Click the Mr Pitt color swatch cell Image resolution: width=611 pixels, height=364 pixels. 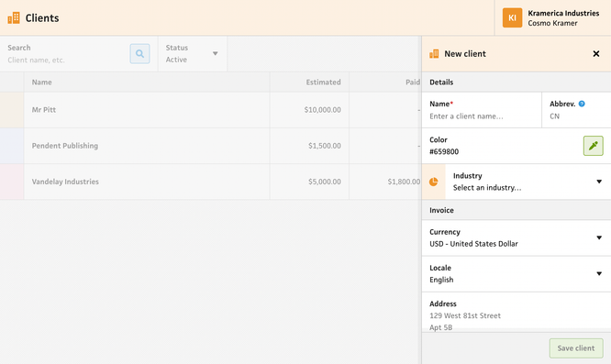coord(12,110)
